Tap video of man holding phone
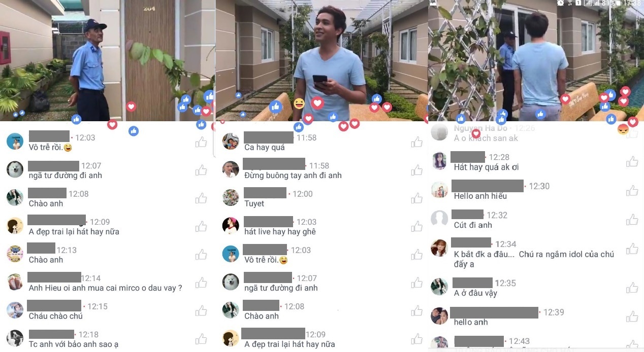Image resolution: width=644 pixels, height=352 pixels. tap(321, 60)
